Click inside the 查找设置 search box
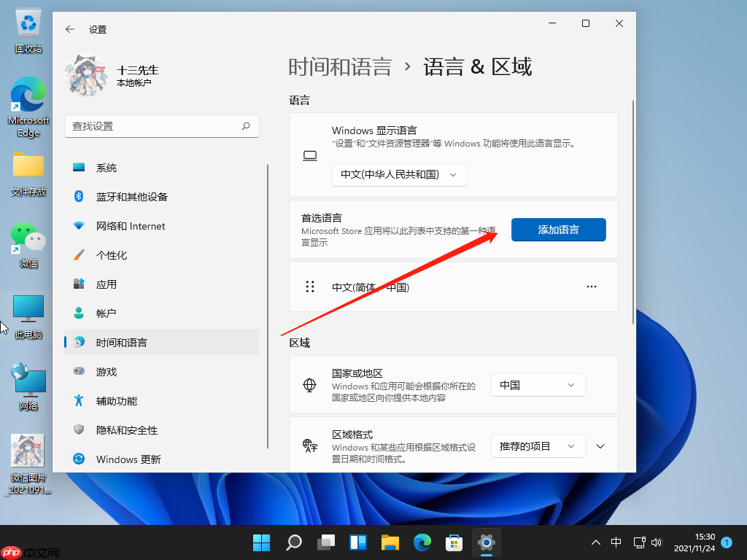 162,125
